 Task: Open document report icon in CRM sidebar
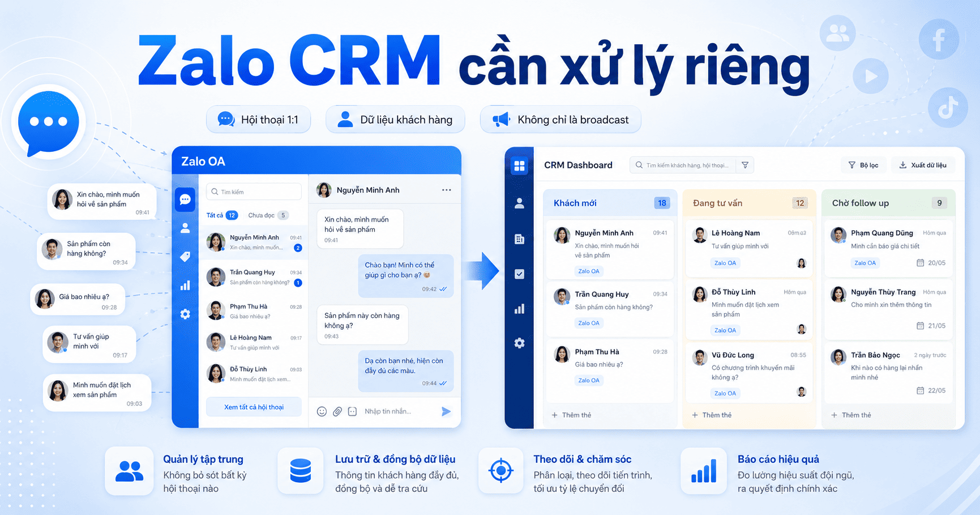pyautogui.click(x=519, y=239)
